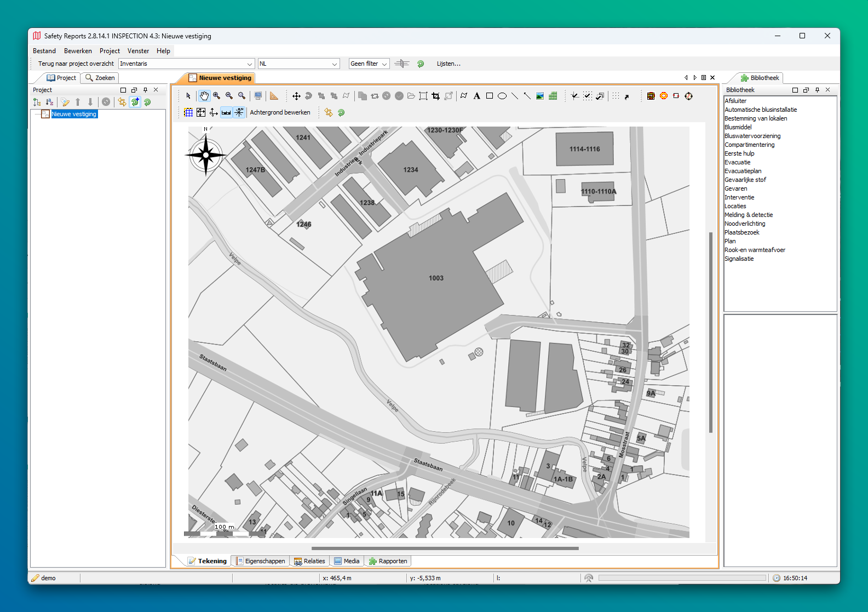The width and height of the screenshot is (868, 612).
Task: Switch to the Eigenschappen tab
Action: [x=261, y=561]
